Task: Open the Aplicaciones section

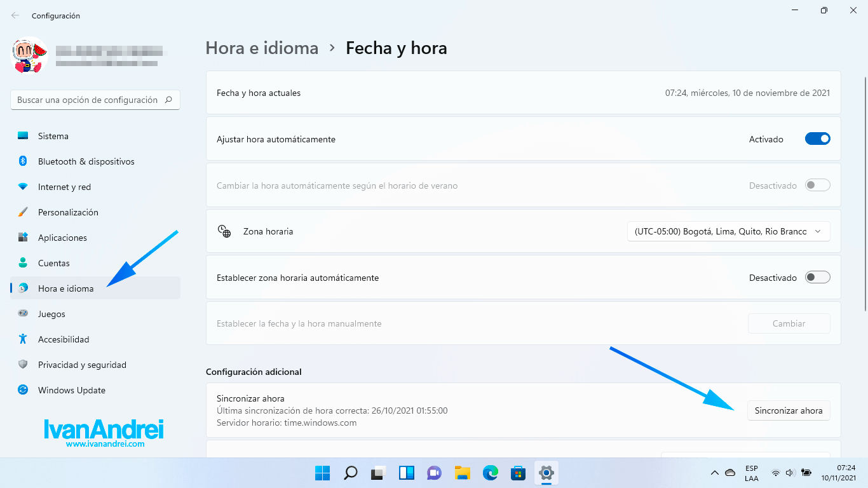Action: 95,238
